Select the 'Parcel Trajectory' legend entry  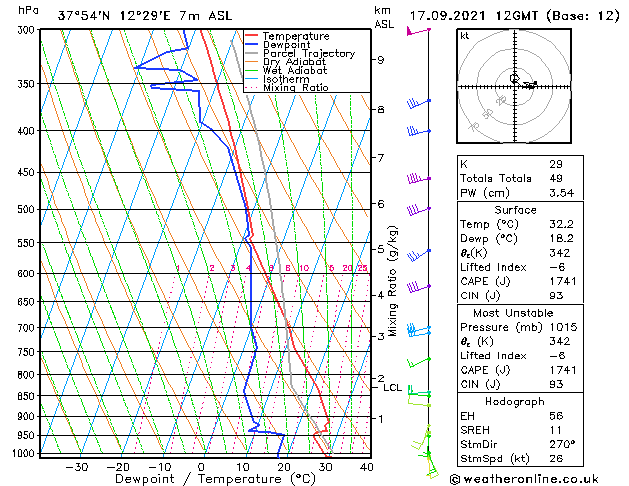click(x=309, y=53)
